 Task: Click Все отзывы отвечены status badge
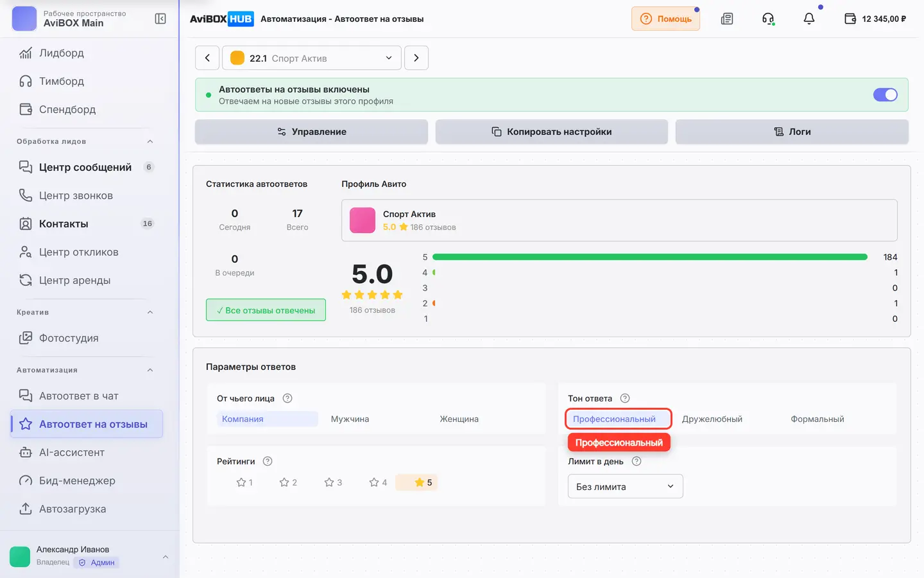tap(266, 310)
